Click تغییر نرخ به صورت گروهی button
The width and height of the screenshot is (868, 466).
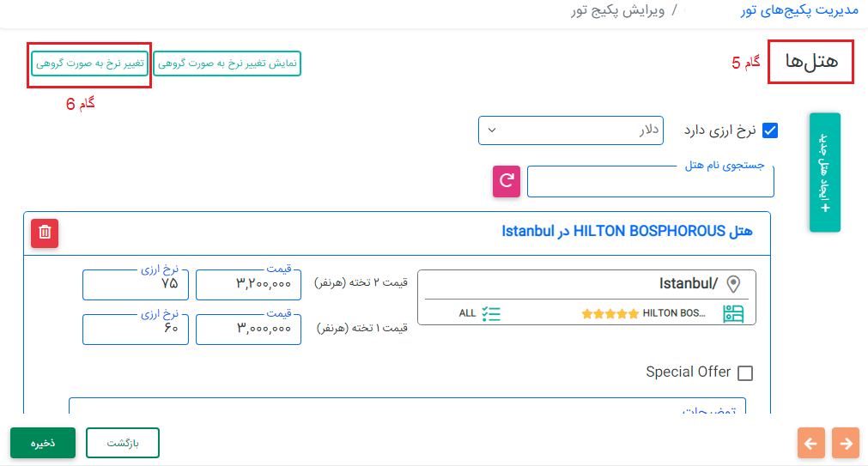pos(90,64)
